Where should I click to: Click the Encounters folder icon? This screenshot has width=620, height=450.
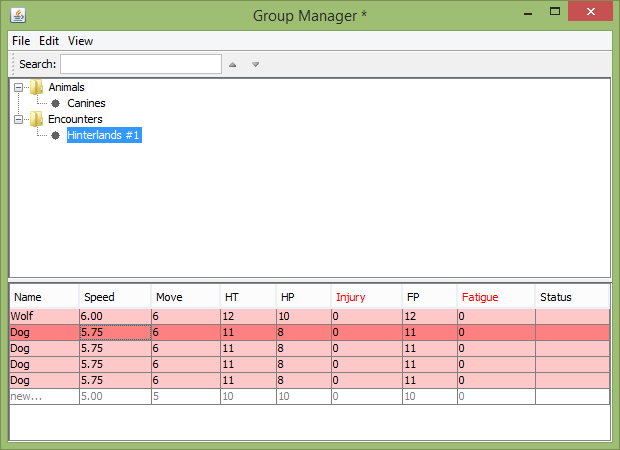pyautogui.click(x=36, y=119)
